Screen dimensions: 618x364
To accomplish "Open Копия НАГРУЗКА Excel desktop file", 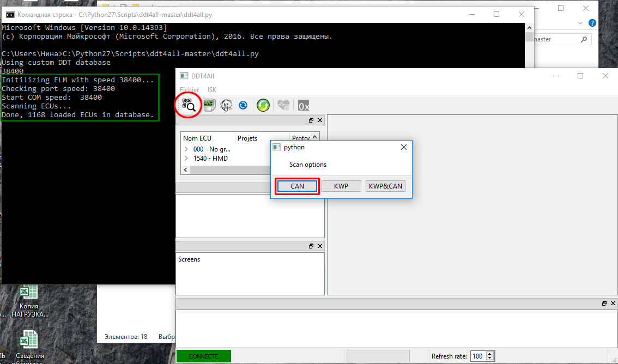I will (29, 301).
